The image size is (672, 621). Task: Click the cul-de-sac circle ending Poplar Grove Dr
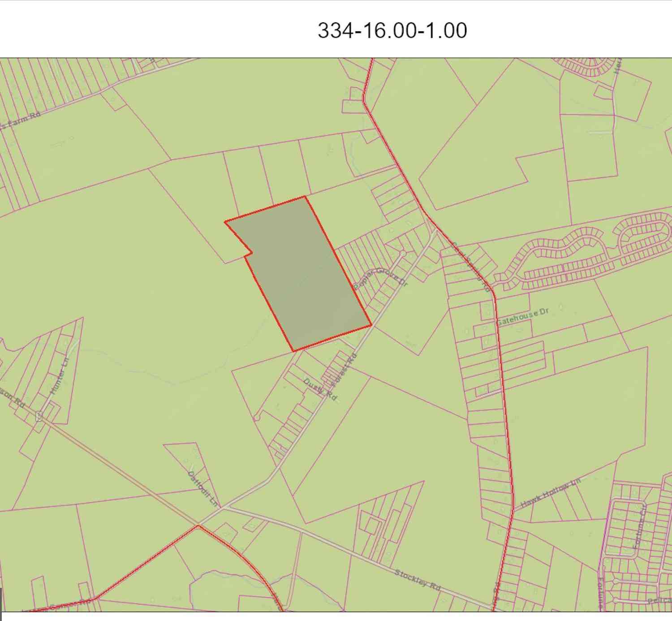pyautogui.click(x=403, y=254)
